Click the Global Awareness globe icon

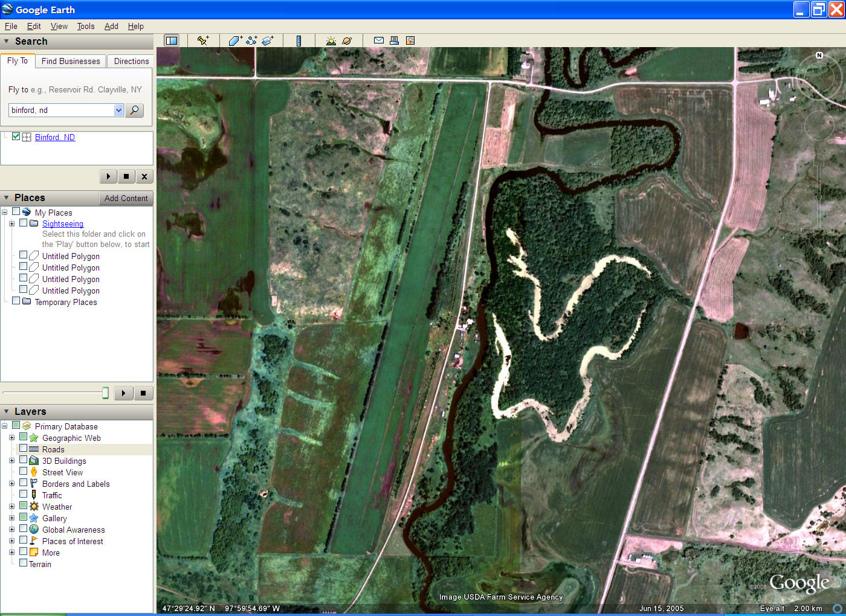click(34, 530)
